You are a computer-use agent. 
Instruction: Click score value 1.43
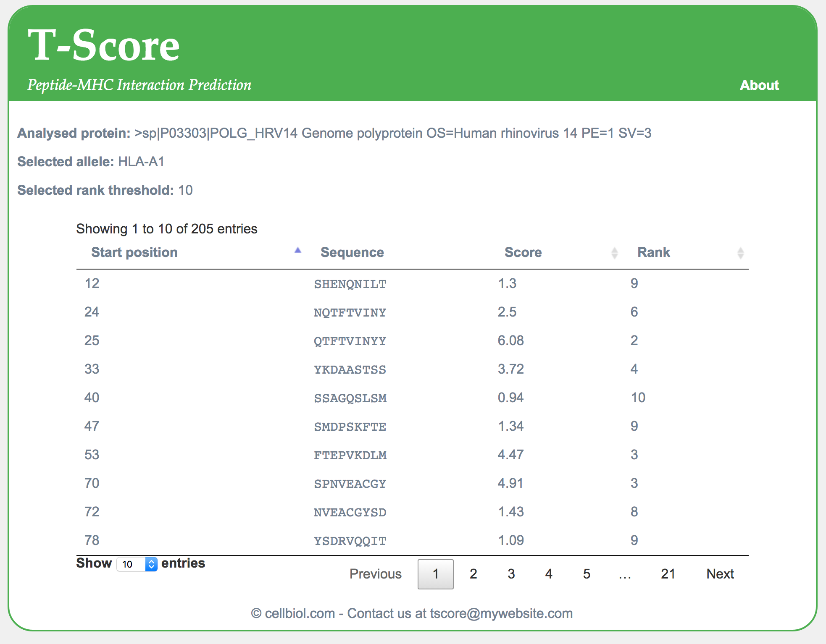[x=511, y=512]
